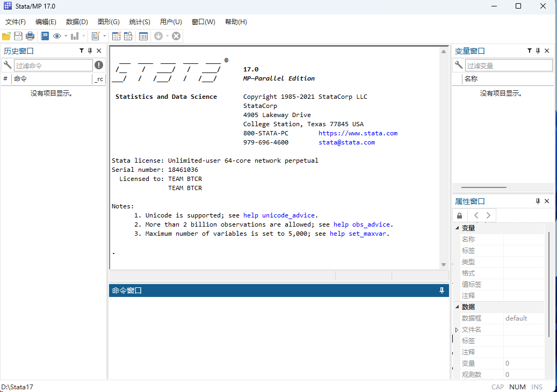This screenshot has width=557, height=392.
Task: Click the results window scroll-down arrow
Action: point(444,265)
